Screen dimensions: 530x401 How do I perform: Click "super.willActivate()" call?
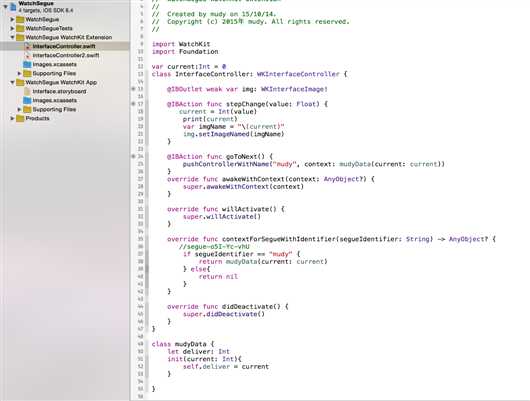222,216
